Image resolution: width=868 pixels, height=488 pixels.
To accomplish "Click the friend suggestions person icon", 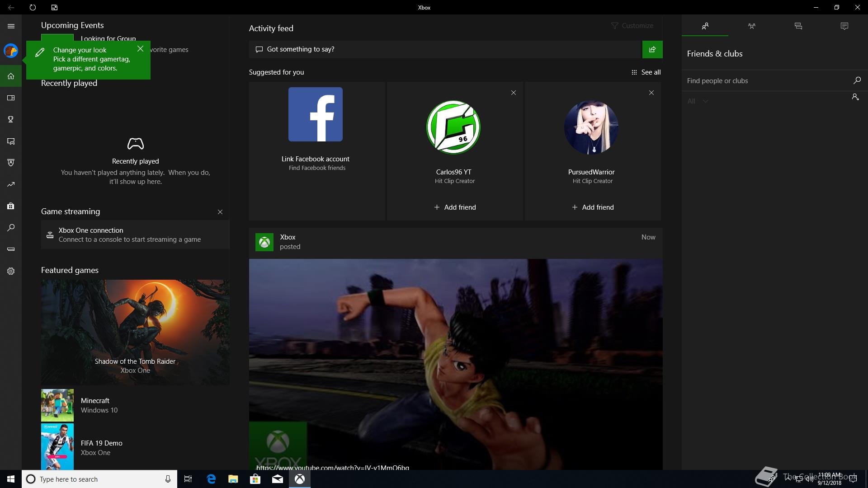I will (x=855, y=97).
